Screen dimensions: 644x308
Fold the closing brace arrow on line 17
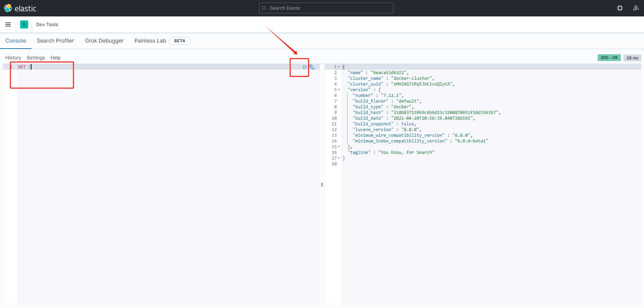pos(339,158)
